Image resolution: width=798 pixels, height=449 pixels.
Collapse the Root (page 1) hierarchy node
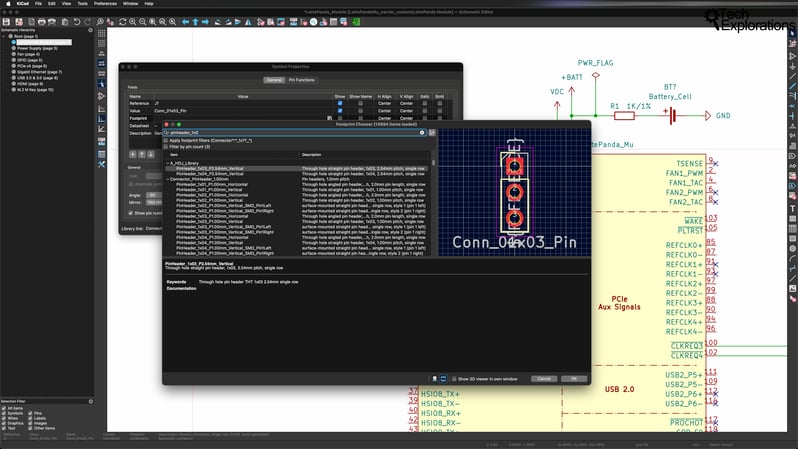click(x=3, y=37)
